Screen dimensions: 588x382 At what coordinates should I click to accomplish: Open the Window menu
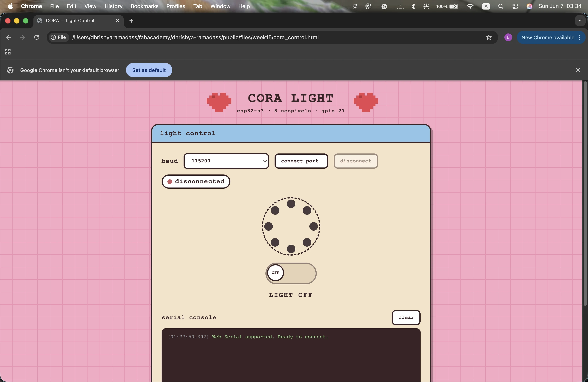[x=220, y=6]
